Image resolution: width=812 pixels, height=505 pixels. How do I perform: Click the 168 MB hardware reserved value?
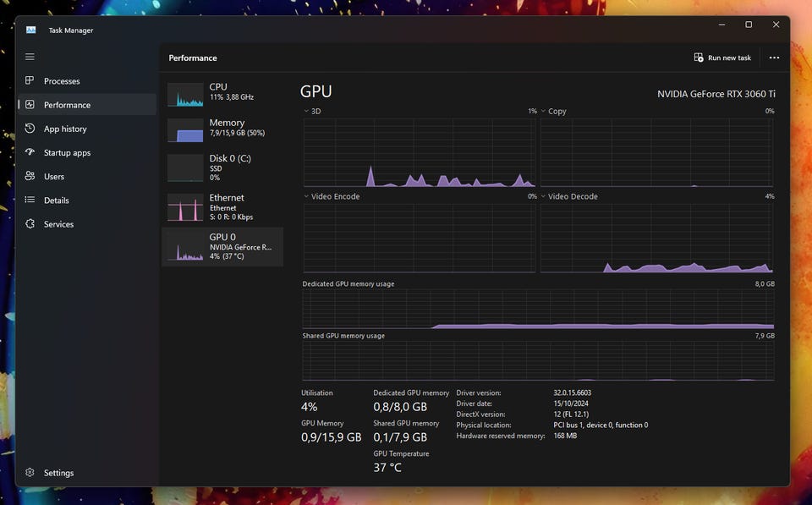point(565,436)
